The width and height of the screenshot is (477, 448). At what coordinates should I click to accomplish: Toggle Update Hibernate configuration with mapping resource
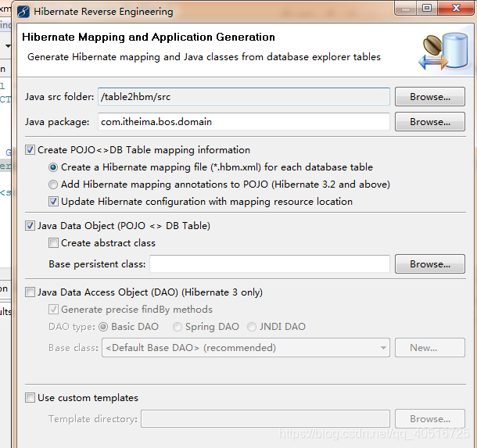53,202
